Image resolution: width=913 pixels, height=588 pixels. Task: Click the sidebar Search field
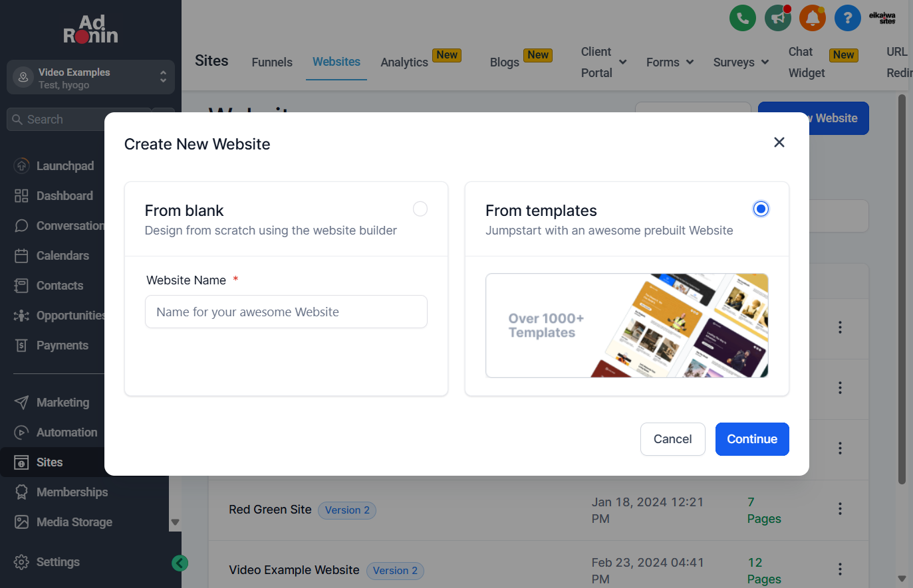coord(78,120)
